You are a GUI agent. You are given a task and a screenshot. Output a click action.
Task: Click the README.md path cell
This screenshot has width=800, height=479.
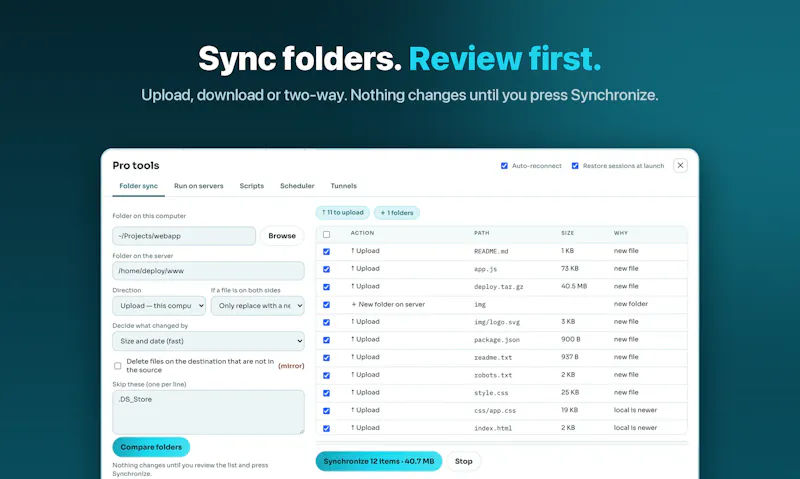[491, 251]
